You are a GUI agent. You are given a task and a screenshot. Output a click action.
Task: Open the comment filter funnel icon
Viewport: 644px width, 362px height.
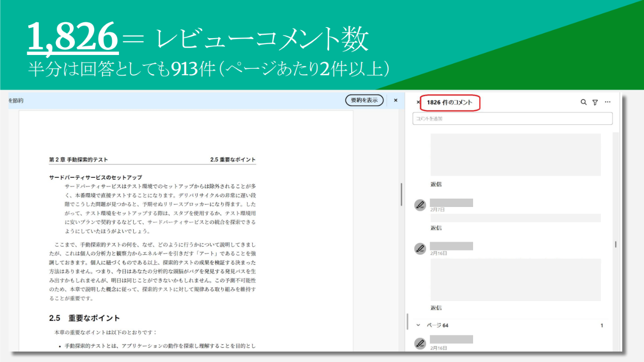595,102
